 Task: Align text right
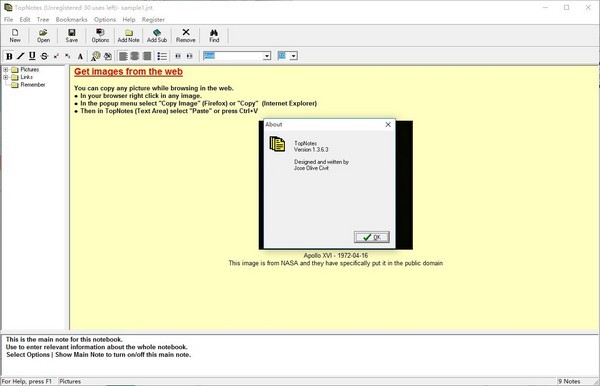[147, 56]
